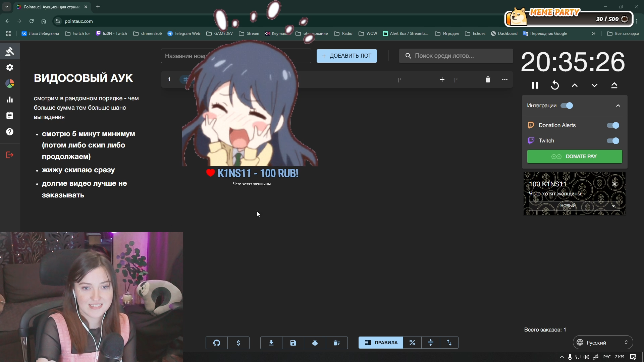Decrease timer with down chevron
This screenshot has width=644, height=362.
[594, 85]
